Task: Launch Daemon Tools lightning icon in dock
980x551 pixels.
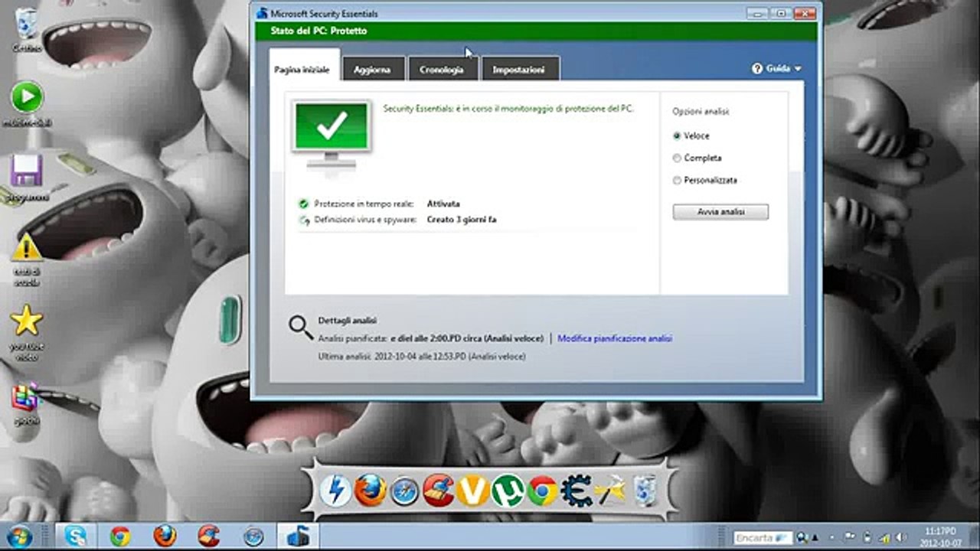Action: pos(335,491)
